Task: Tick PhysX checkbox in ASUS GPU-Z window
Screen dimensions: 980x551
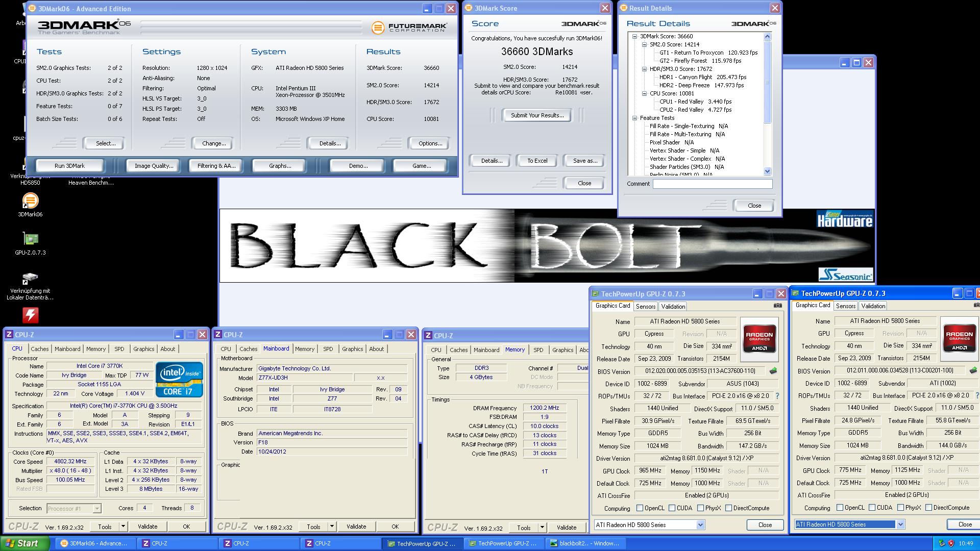Action: [x=700, y=508]
